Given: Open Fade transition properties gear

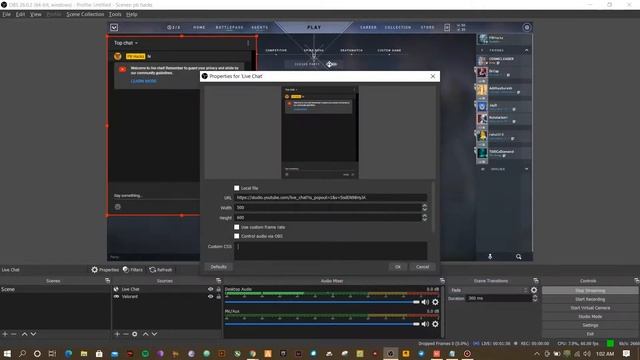Looking at the screenshot, I should point(534,290).
